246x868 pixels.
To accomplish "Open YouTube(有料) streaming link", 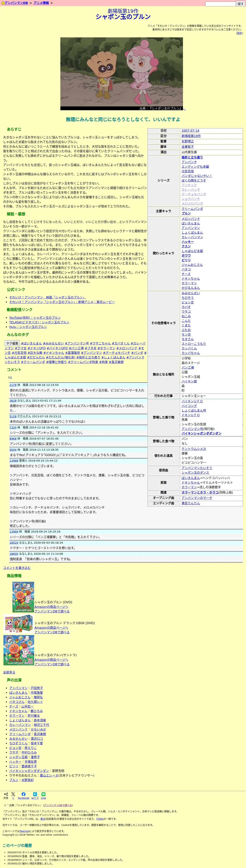I will pos(35,318).
